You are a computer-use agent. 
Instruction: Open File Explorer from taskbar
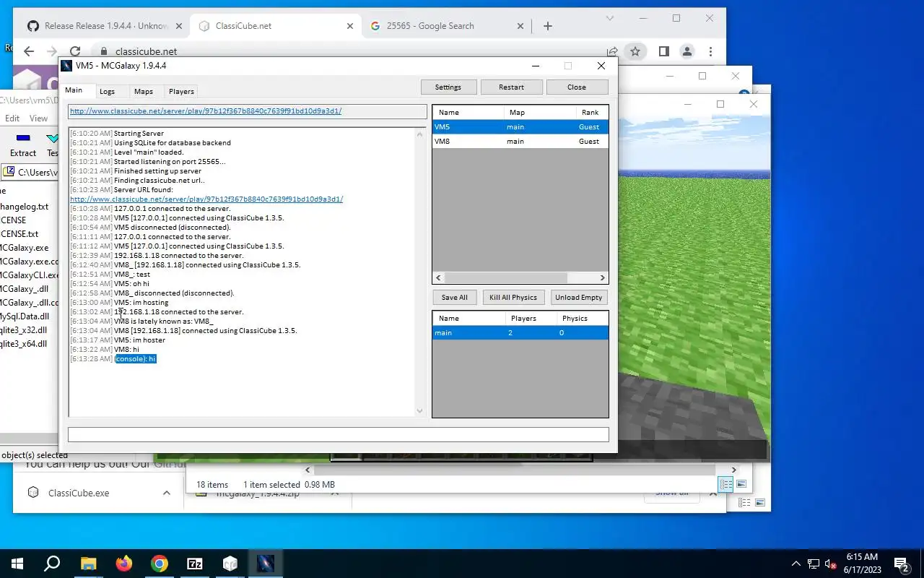pos(88,564)
